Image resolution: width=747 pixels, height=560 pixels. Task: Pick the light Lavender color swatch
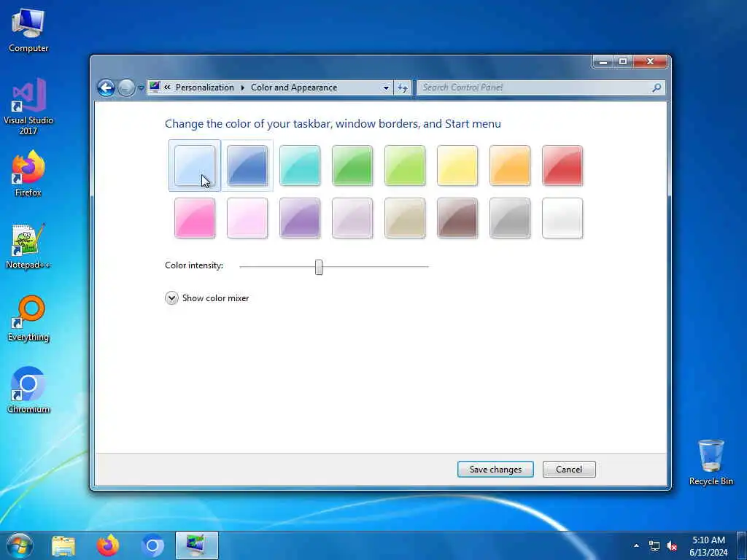click(x=352, y=218)
